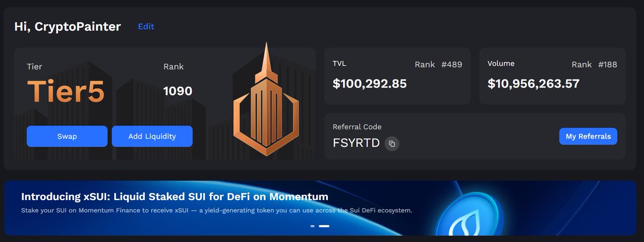Click the 'Volume' label

tap(501, 63)
